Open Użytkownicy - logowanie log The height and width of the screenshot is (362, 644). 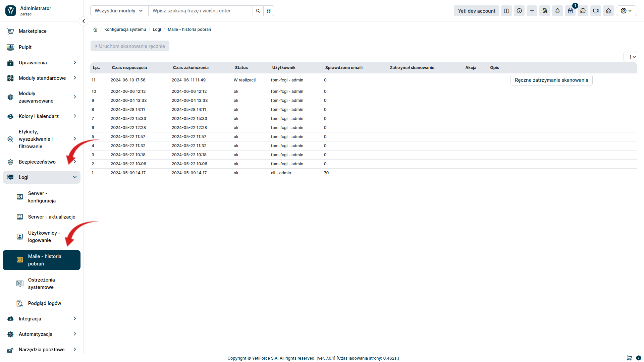[42, 237]
